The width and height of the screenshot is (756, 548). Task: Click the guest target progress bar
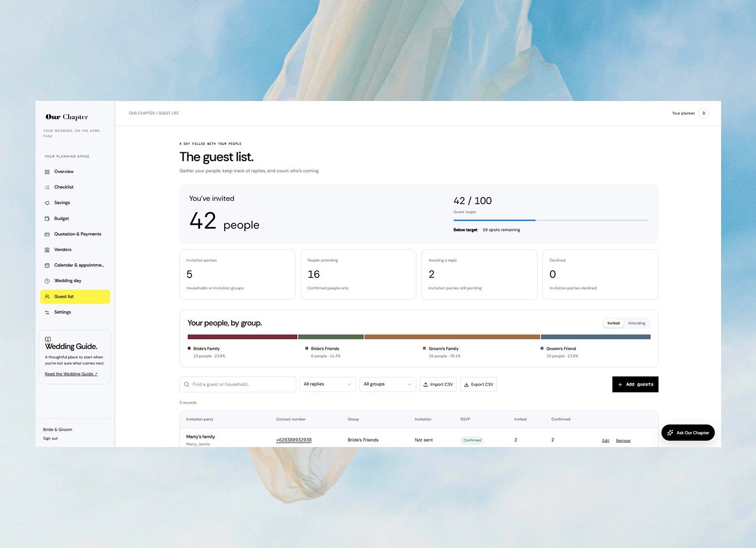551,220
